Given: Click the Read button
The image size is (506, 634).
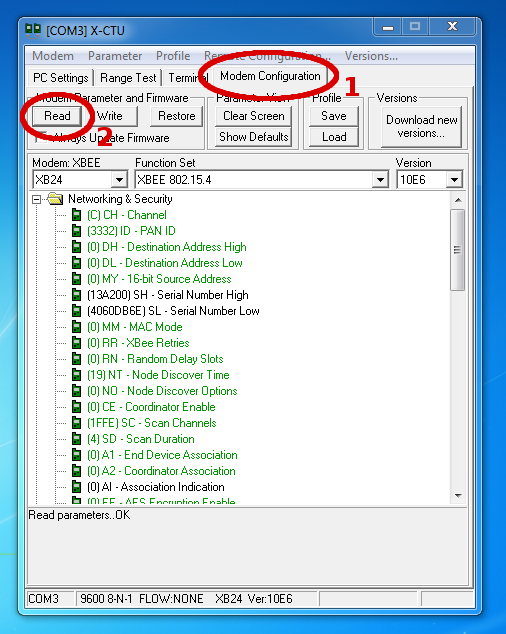Looking at the screenshot, I should point(57,116).
